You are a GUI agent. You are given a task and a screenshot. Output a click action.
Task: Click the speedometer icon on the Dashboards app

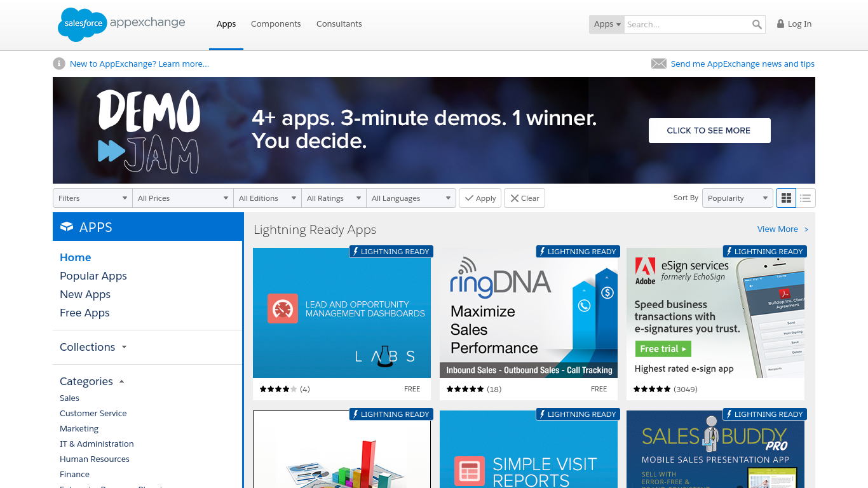pos(283,309)
